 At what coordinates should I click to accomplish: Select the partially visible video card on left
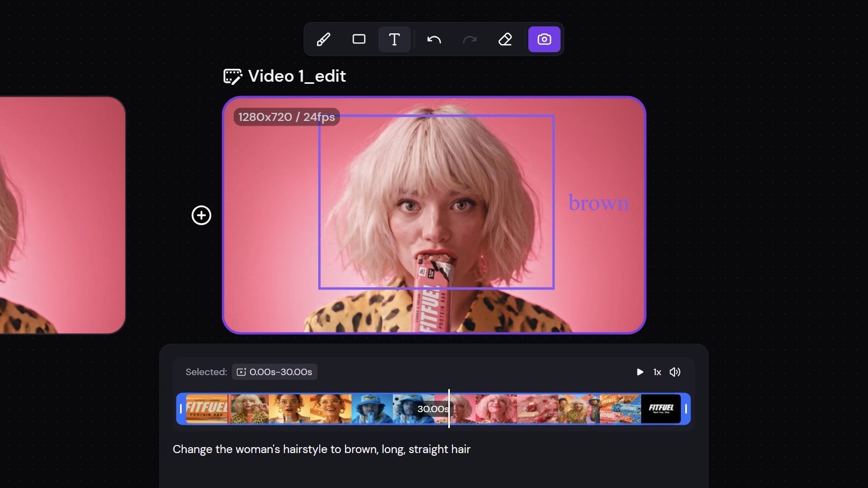click(x=62, y=215)
